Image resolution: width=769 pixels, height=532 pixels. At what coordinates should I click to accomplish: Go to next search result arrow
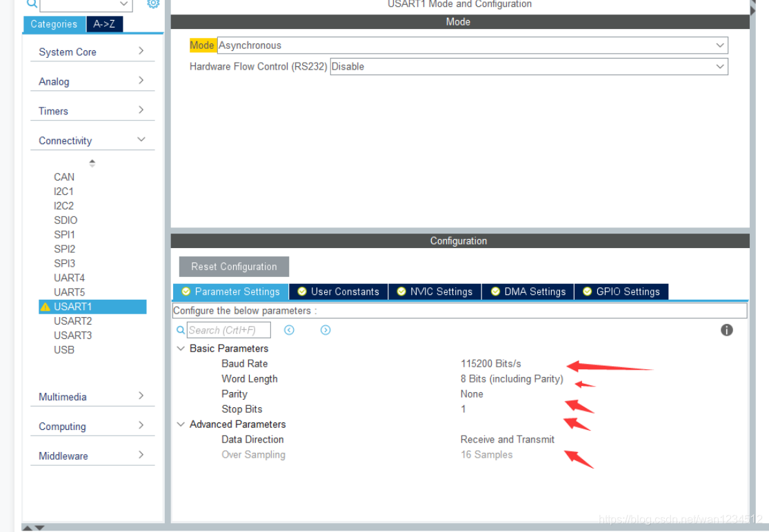326,330
